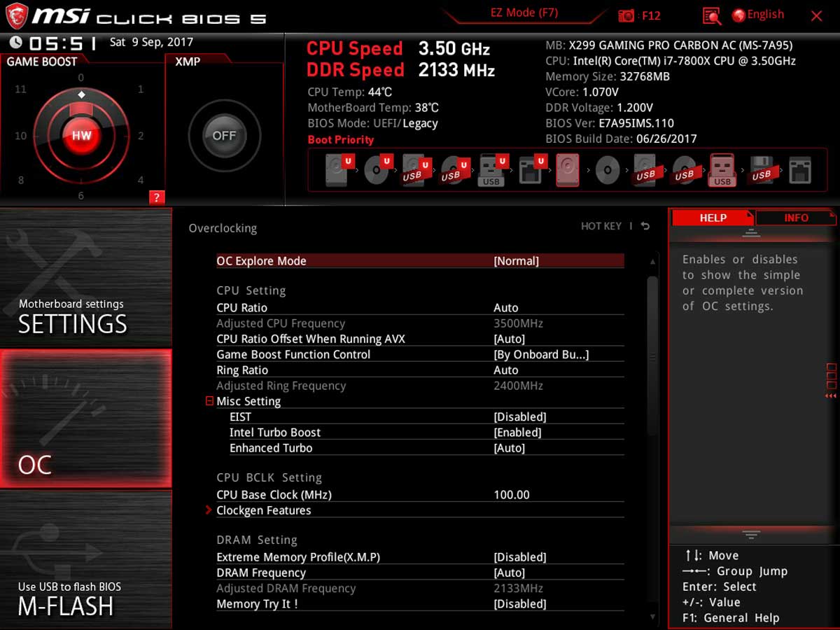840x630 pixels.
Task: Switch to EZ Mode (F7)
Action: point(524,13)
